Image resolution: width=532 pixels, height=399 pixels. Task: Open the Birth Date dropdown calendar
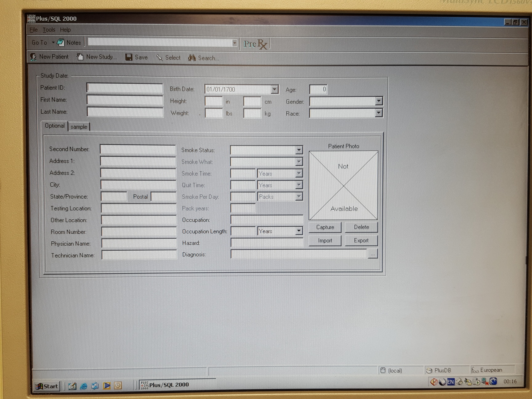(x=274, y=90)
